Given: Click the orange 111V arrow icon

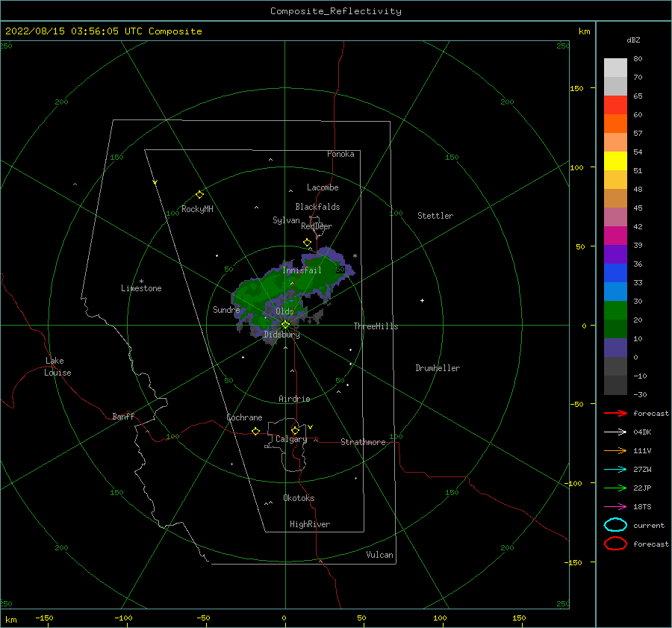Looking at the screenshot, I should pyautogui.click(x=615, y=450).
